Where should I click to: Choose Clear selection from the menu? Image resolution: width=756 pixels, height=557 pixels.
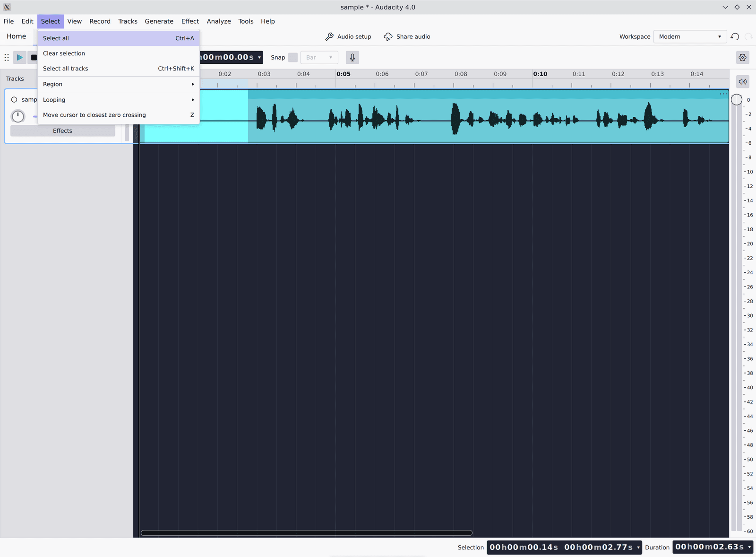[x=119, y=53]
